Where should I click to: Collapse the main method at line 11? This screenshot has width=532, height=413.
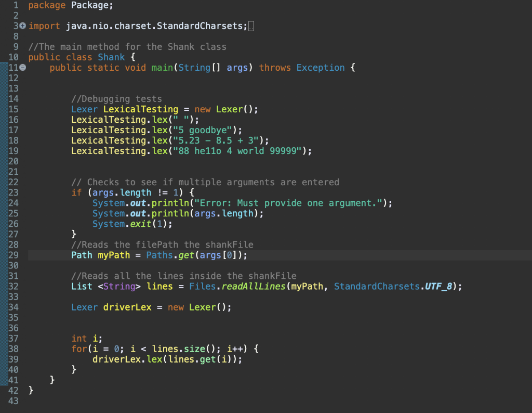(x=23, y=68)
